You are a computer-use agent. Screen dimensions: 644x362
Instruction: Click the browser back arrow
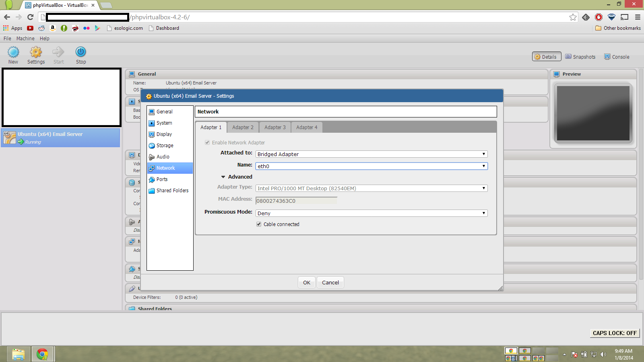click(x=7, y=17)
